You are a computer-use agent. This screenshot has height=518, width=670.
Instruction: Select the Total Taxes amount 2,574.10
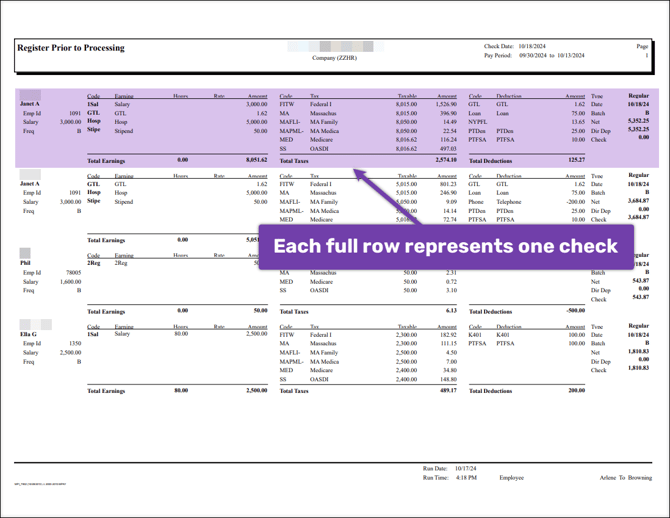pos(446,160)
